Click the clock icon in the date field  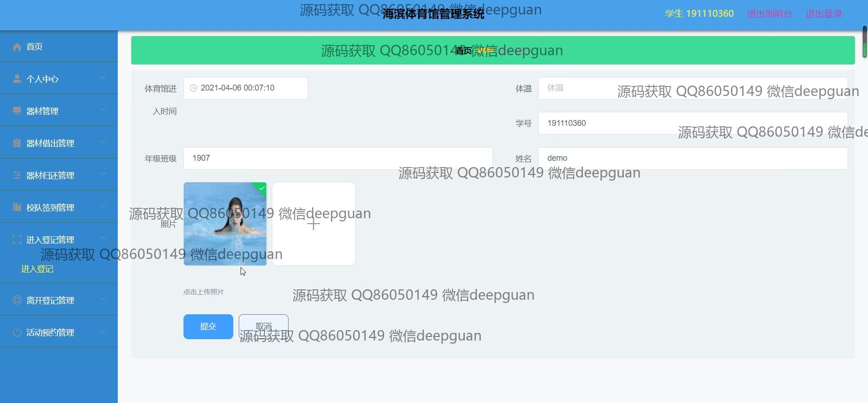193,88
